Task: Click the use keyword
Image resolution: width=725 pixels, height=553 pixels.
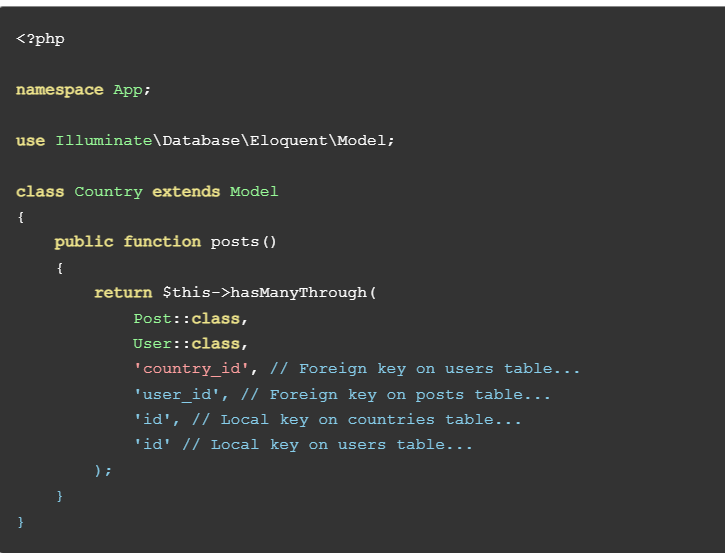Action: tap(31, 141)
